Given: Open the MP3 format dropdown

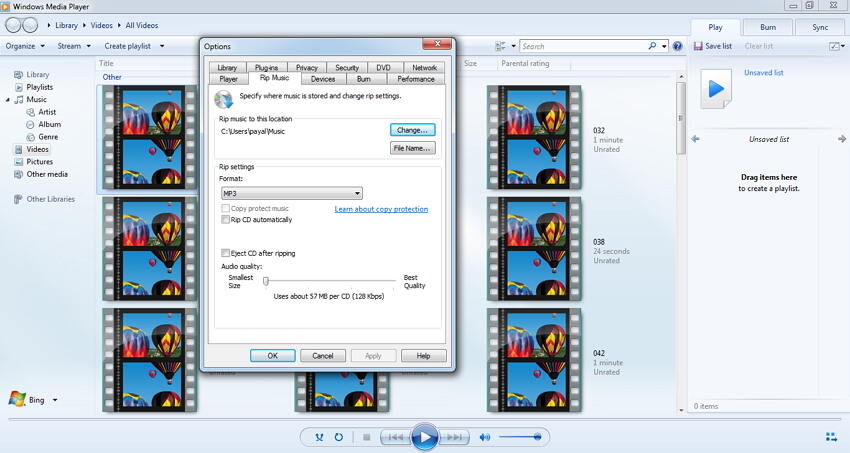Looking at the screenshot, I should click(292, 193).
